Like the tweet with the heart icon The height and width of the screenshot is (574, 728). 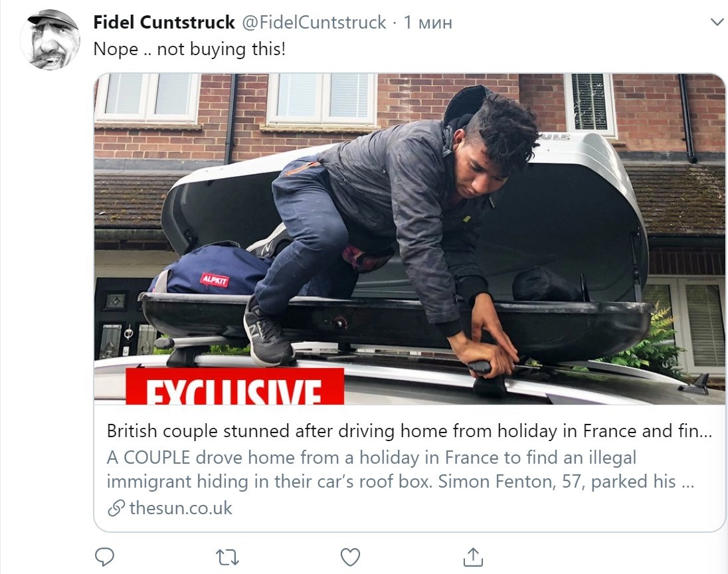(350, 556)
